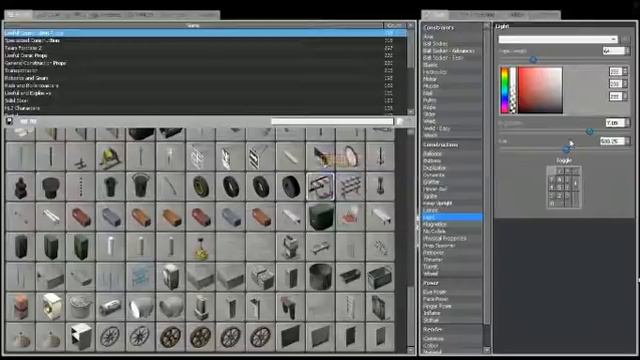Choose the Axis constraint tool
Image resolution: width=640 pixels, height=360 pixels.
[451, 37]
